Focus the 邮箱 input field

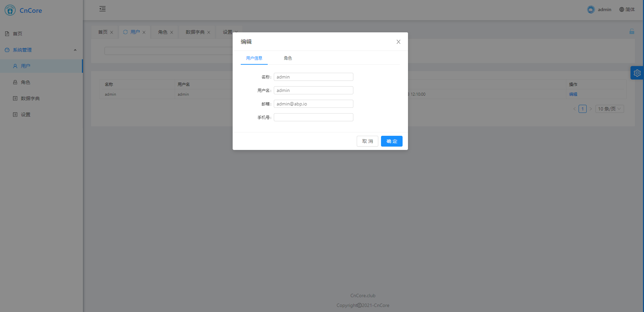313,104
